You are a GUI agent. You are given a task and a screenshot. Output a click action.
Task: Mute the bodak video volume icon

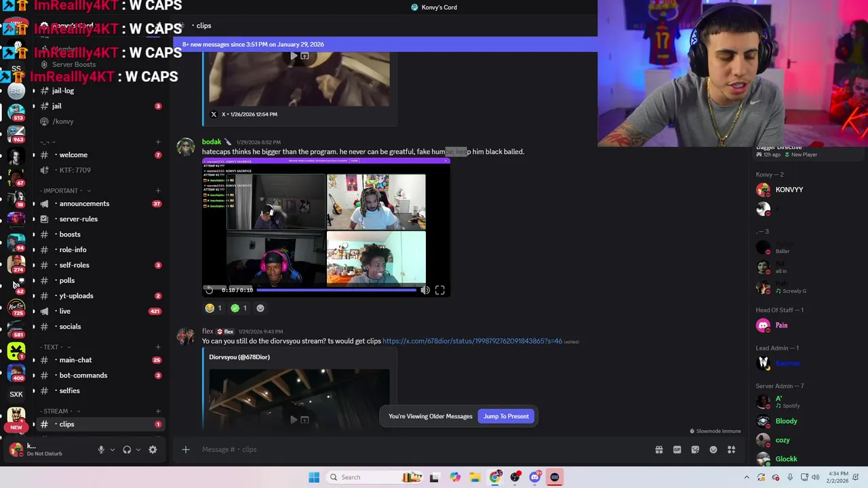coord(425,290)
